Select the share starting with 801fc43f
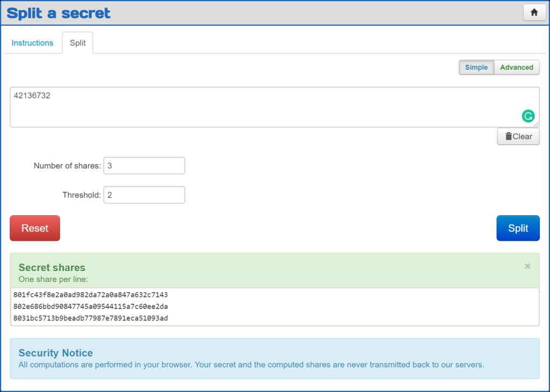Viewport: 550px width, 392px height. click(90, 295)
